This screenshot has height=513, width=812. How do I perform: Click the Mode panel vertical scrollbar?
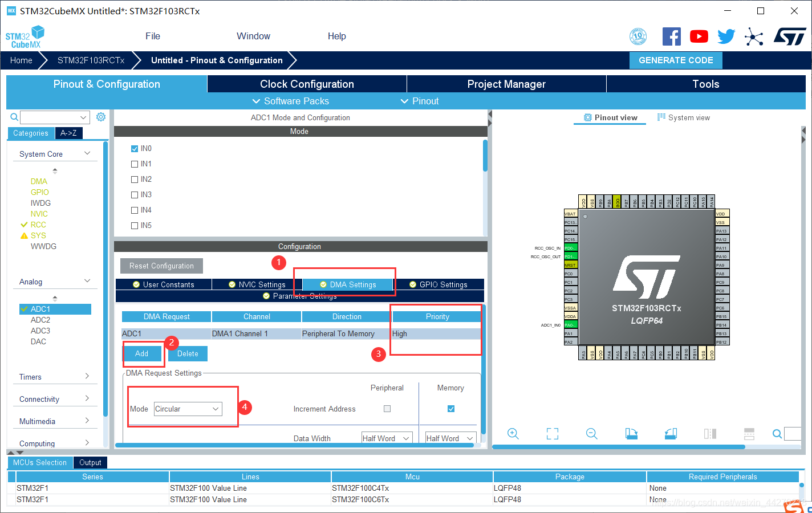tap(485, 156)
